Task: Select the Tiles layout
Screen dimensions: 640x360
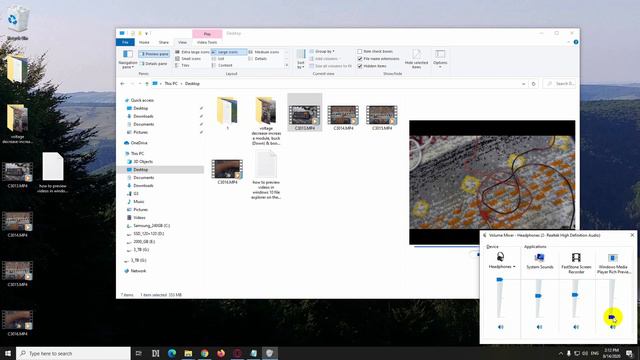Action: tap(182, 65)
